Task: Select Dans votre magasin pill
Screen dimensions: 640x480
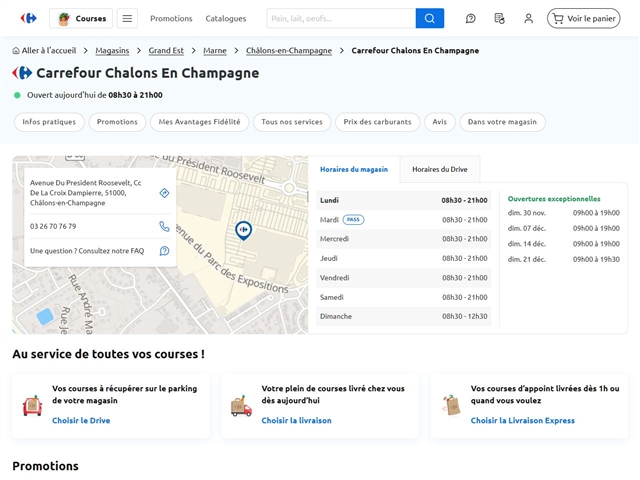Action: pyautogui.click(x=502, y=122)
